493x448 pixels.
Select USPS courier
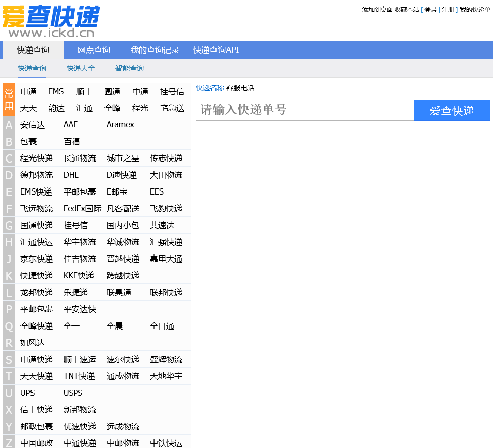[73, 393]
